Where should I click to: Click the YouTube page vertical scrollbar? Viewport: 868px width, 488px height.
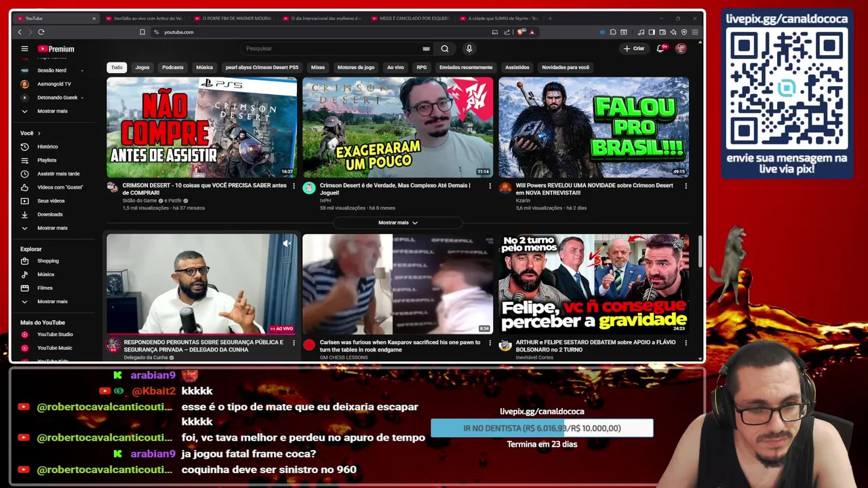pos(700,251)
